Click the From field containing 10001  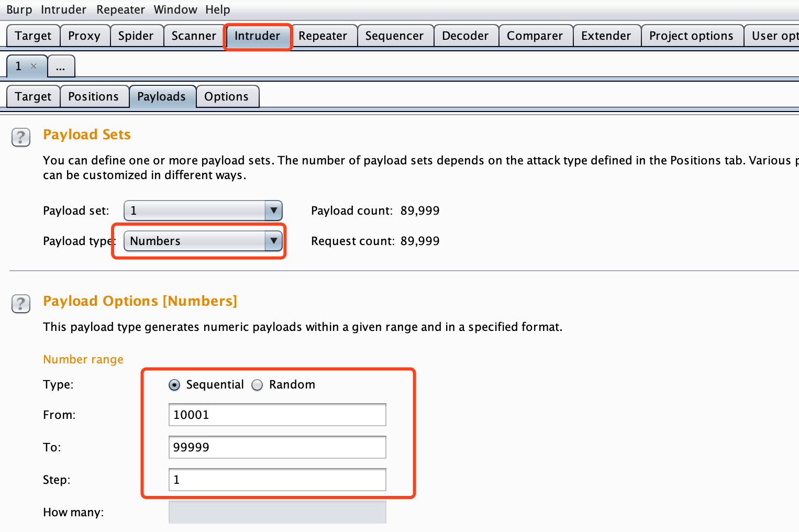click(278, 415)
